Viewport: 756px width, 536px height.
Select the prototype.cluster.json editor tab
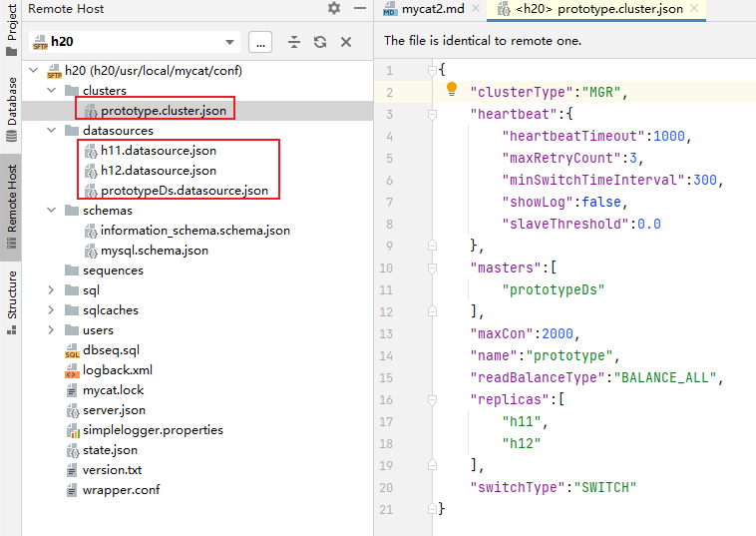point(598,9)
